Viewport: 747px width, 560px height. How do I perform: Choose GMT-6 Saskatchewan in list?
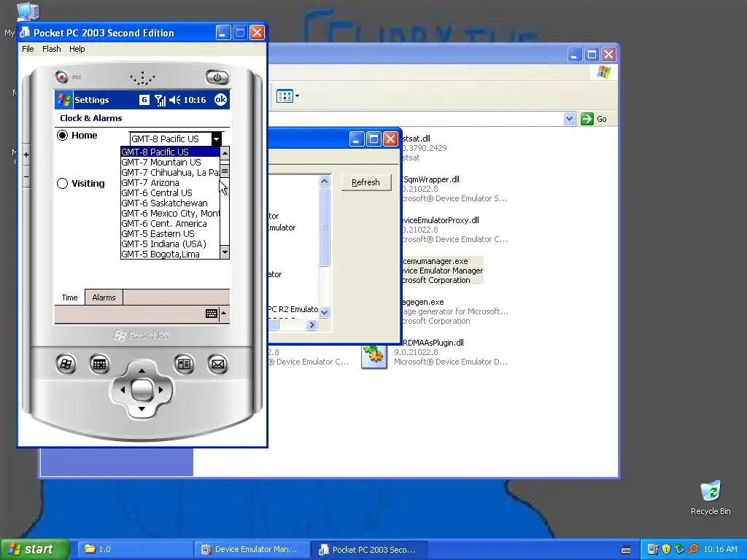click(x=169, y=203)
